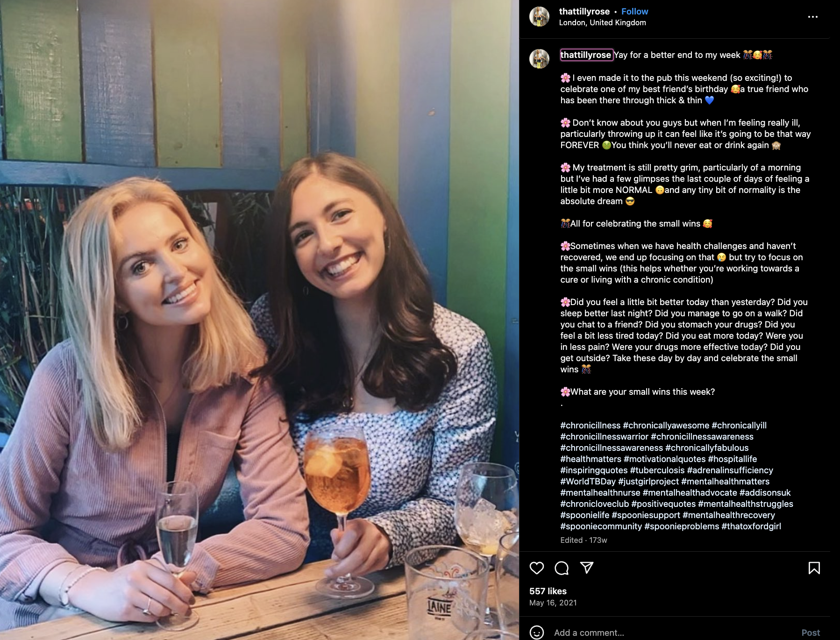Click the Post comment button

[x=811, y=633]
